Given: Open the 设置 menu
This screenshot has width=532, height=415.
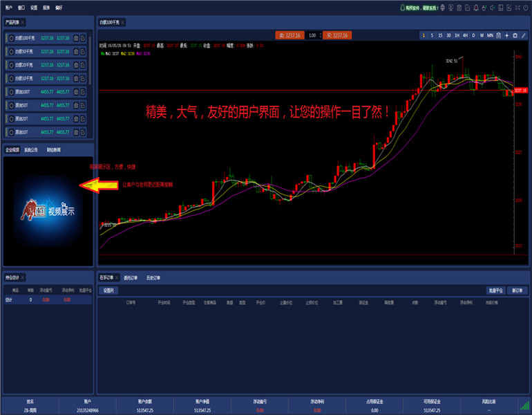Looking at the screenshot, I should pyautogui.click(x=34, y=8).
